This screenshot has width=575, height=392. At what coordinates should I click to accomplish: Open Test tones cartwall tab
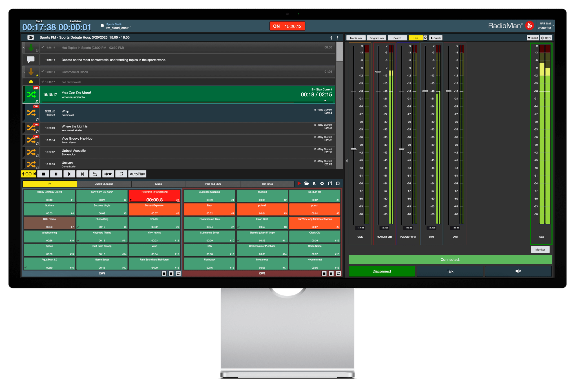tap(267, 184)
